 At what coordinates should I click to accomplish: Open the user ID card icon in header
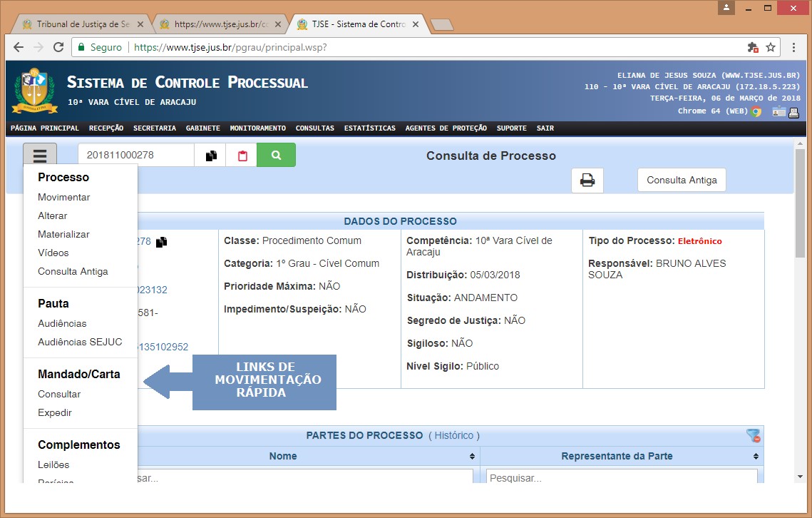(x=778, y=111)
